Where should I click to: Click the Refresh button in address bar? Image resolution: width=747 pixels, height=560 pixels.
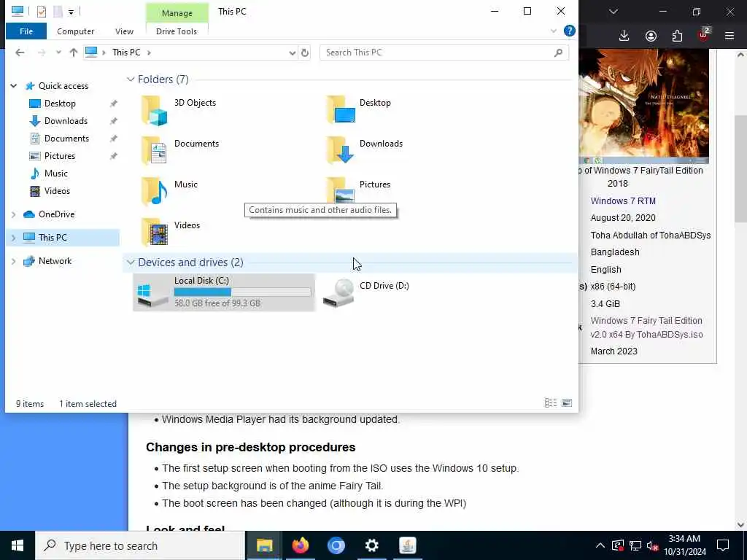click(305, 52)
